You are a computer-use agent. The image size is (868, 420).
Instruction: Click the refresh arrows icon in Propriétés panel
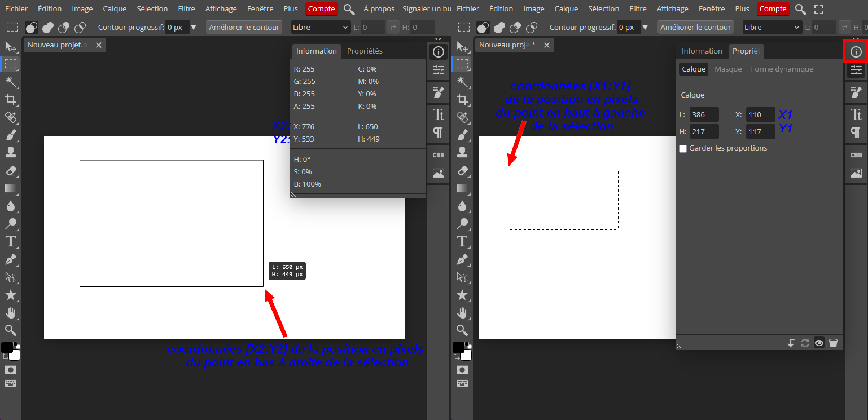(805, 342)
